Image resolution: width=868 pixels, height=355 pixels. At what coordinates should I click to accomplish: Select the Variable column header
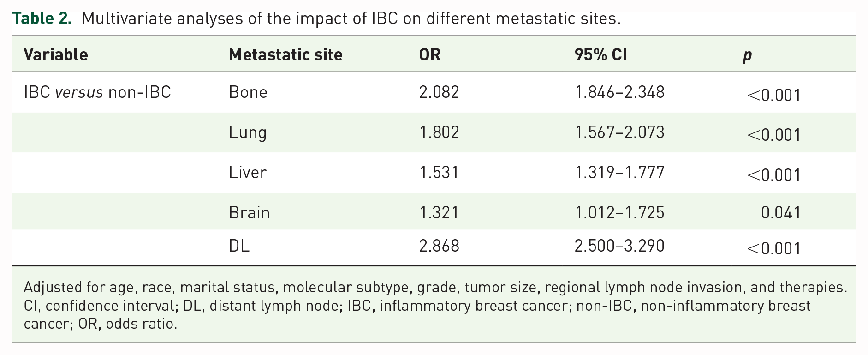[x=56, y=55]
